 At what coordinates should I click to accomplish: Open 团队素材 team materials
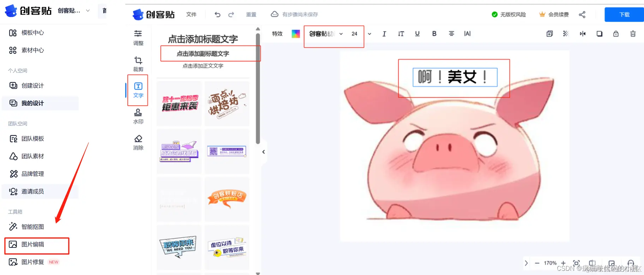[x=26, y=156]
